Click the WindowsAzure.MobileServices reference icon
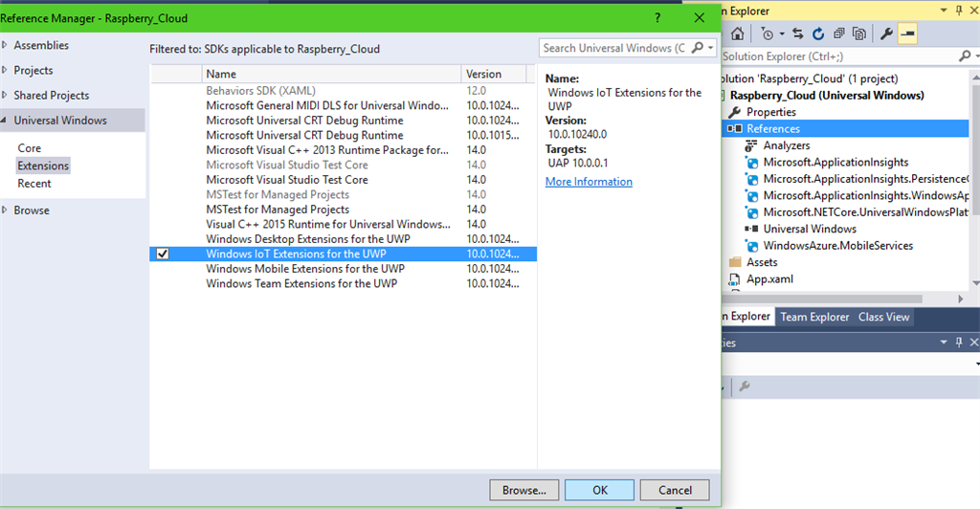This screenshot has width=980, height=509. click(751, 246)
